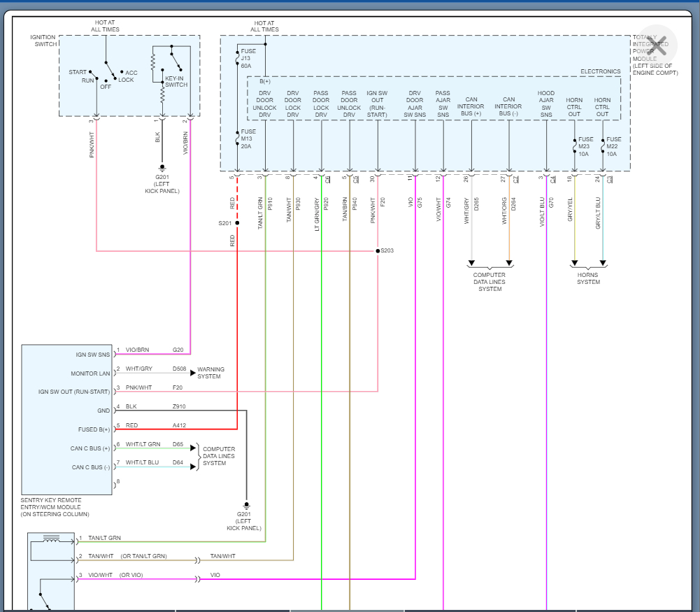
Task: Click the DRV Door Unlock DRV label
Action: pos(265,104)
